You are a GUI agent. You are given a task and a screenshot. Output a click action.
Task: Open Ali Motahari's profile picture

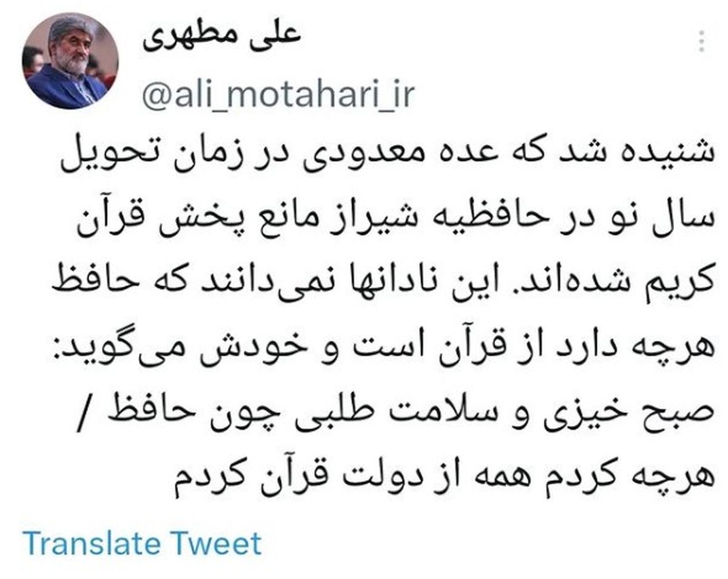pos(70,61)
